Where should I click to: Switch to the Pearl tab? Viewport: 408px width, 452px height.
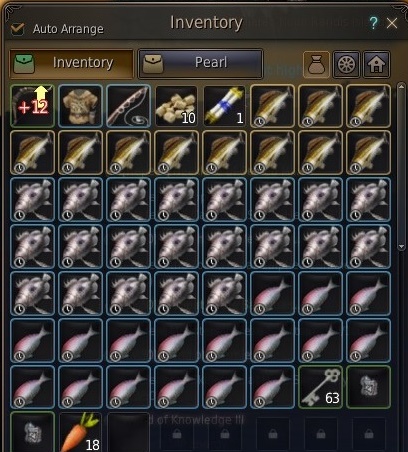coord(200,63)
